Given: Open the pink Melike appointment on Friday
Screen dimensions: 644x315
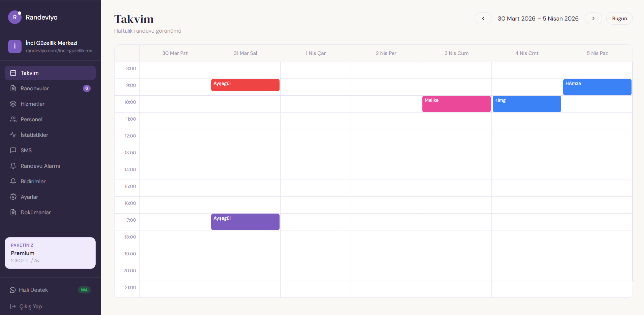Looking at the screenshot, I should click(x=456, y=104).
